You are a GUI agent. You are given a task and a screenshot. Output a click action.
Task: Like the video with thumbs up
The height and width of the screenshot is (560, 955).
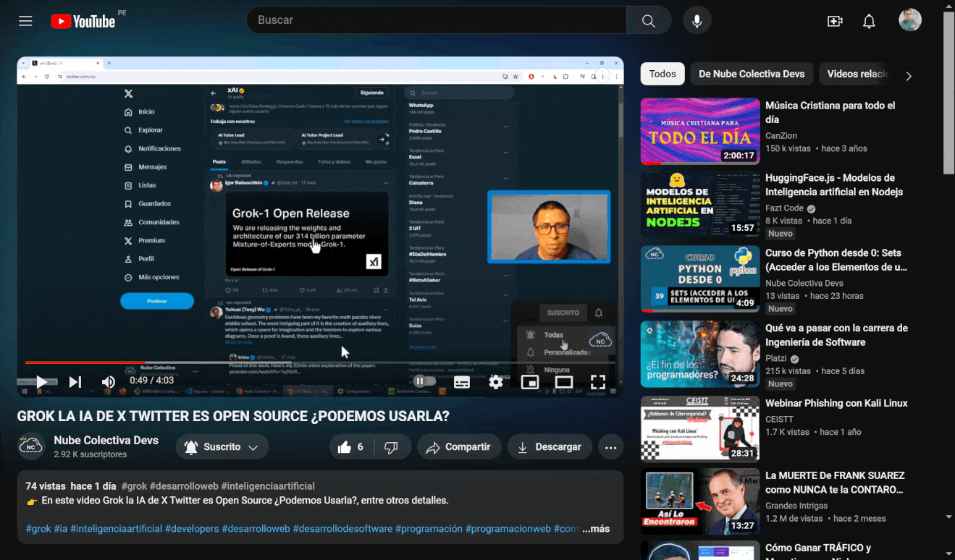tap(353, 447)
